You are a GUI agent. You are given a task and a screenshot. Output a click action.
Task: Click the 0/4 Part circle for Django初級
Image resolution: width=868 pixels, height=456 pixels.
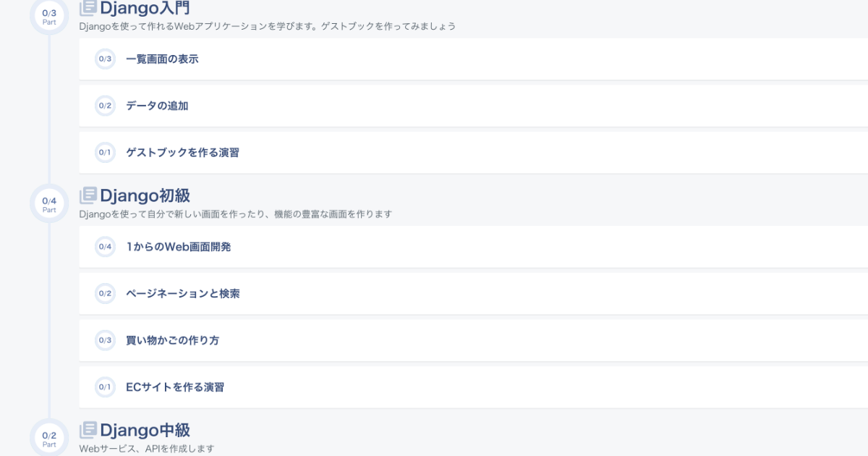(x=49, y=203)
